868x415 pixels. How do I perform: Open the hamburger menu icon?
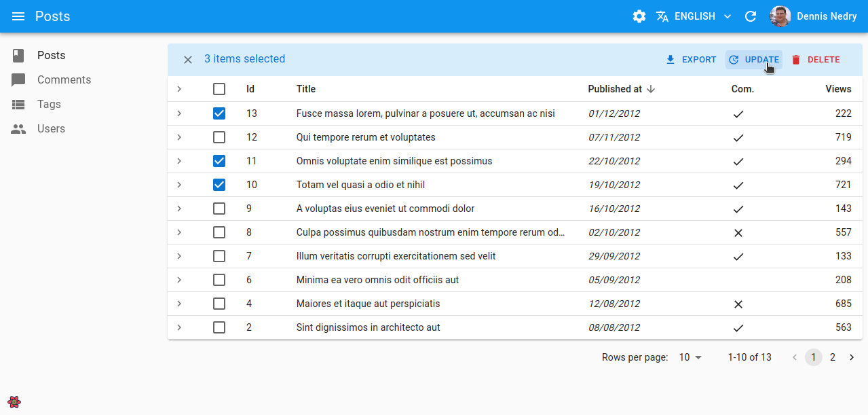click(18, 16)
